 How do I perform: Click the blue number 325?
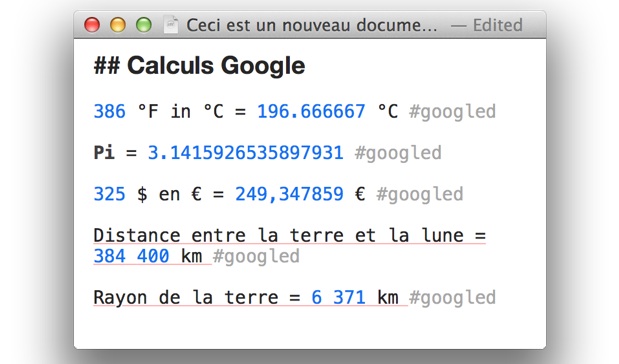click(109, 194)
